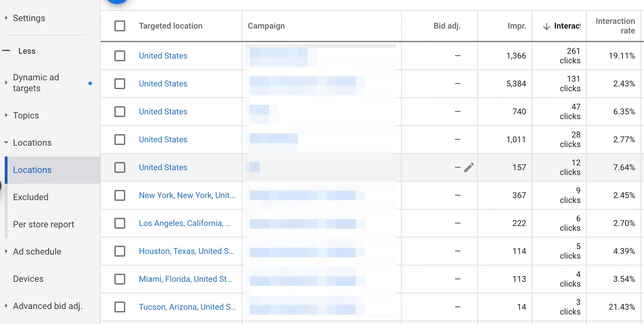The height and width of the screenshot is (324, 644).
Task: Tick the checkbox for Houston, Texas row
Action: pyautogui.click(x=120, y=251)
